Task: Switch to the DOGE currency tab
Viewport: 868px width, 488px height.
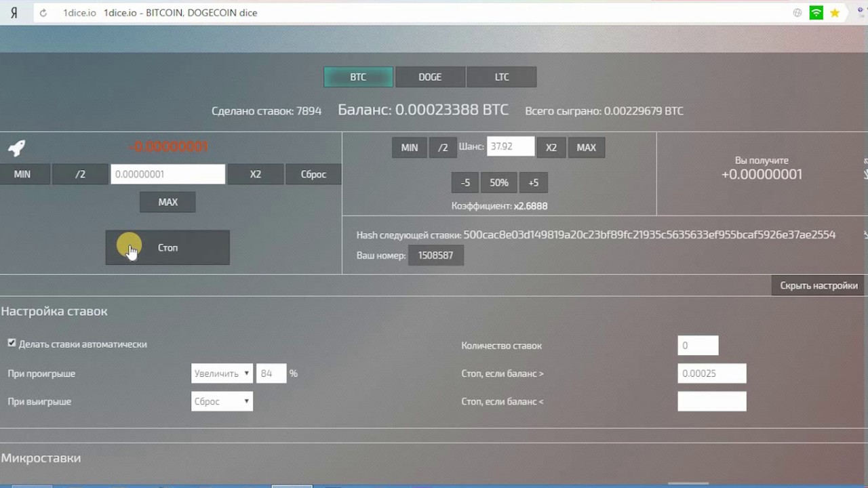Action: click(x=430, y=77)
